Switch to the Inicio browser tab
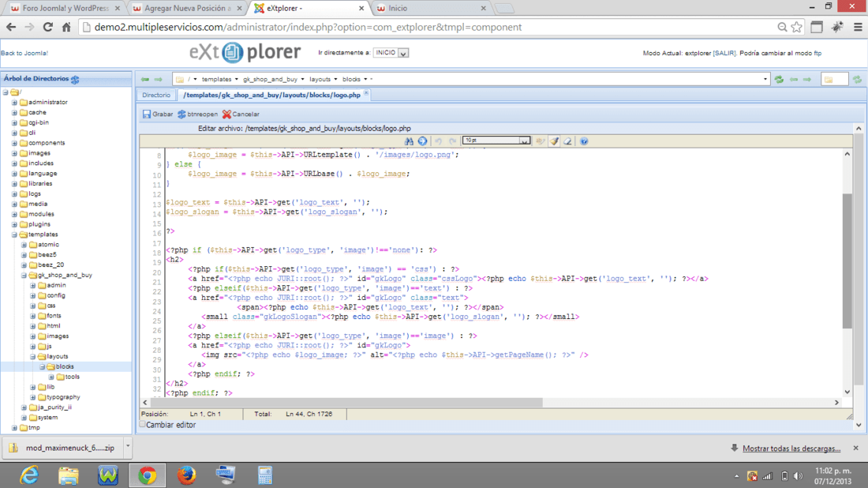 click(x=431, y=9)
